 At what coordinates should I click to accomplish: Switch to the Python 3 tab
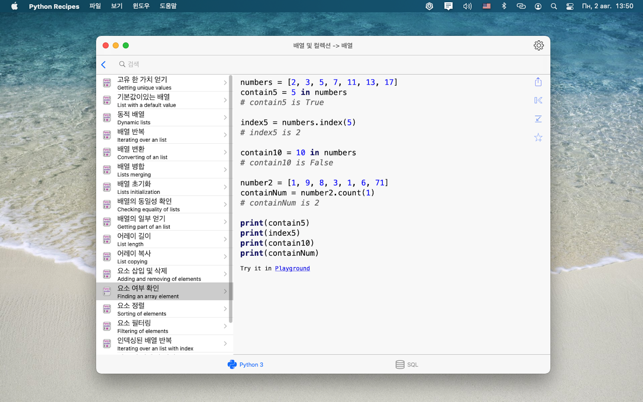point(245,364)
